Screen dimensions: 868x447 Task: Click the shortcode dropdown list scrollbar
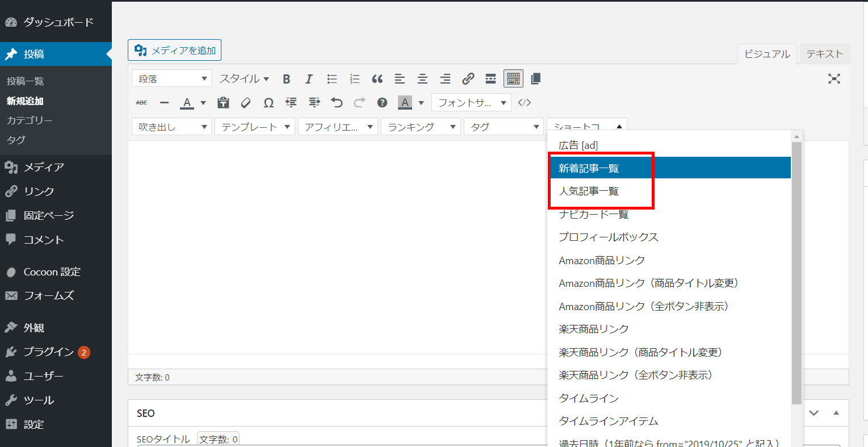coord(796,273)
